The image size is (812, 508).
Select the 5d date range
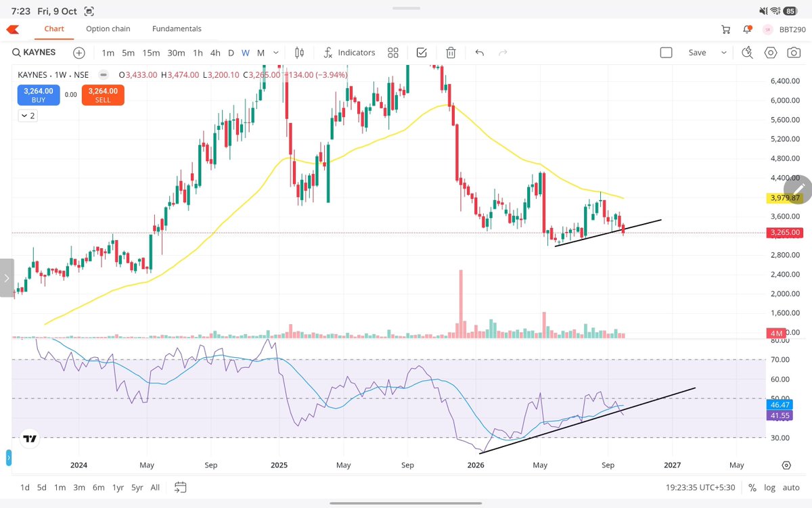pyautogui.click(x=42, y=486)
